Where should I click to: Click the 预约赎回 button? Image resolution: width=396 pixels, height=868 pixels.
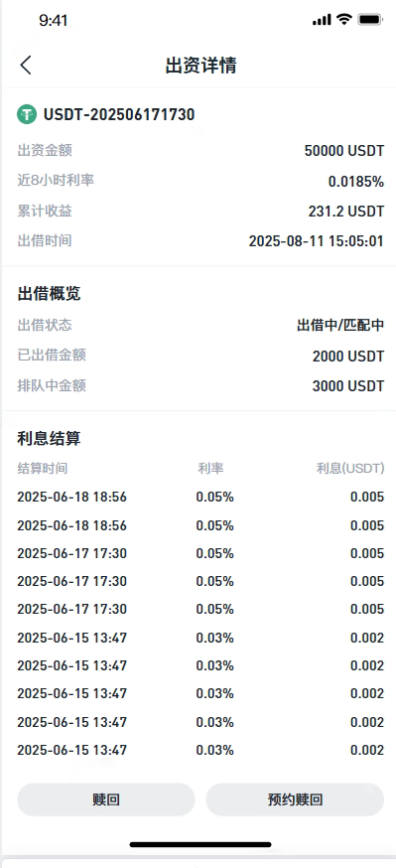pyautogui.click(x=295, y=799)
